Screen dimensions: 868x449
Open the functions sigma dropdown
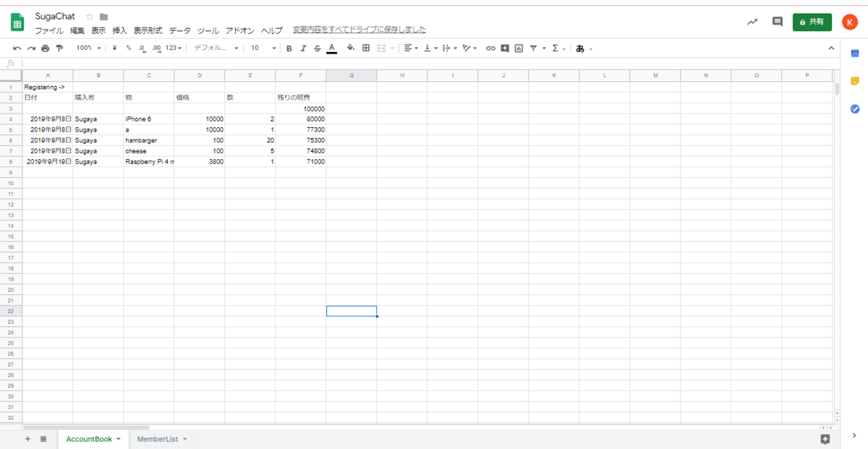click(559, 48)
